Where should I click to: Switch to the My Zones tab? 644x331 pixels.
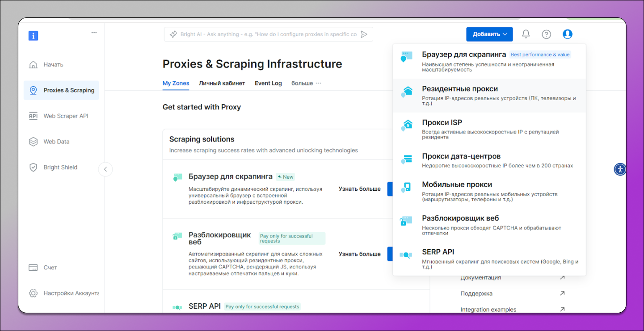[176, 83]
